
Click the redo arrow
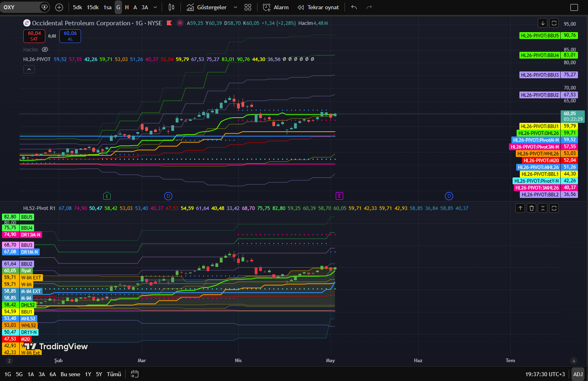click(369, 7)
